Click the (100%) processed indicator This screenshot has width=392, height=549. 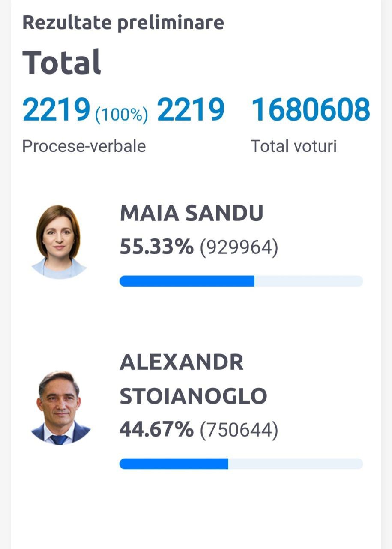pos(122,114)
